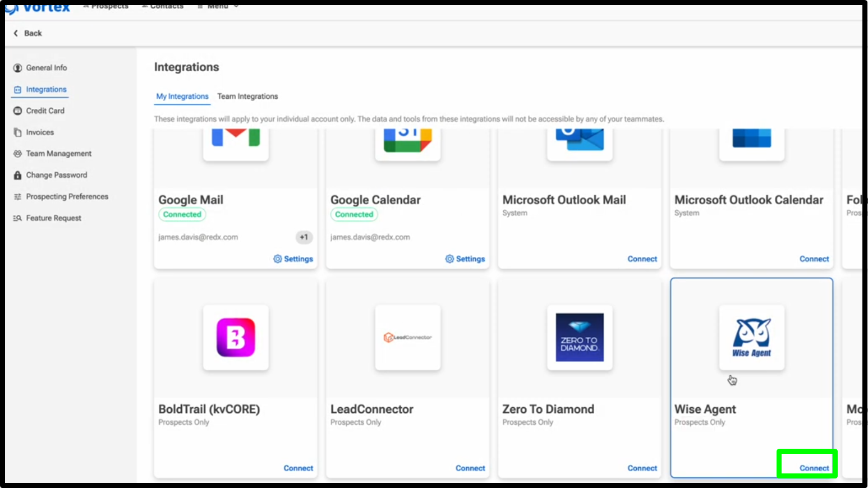The height and width of the screenshot is (488, 868).
Task: Open the Menu dropdown in top navigation
Action: [218, 6]
